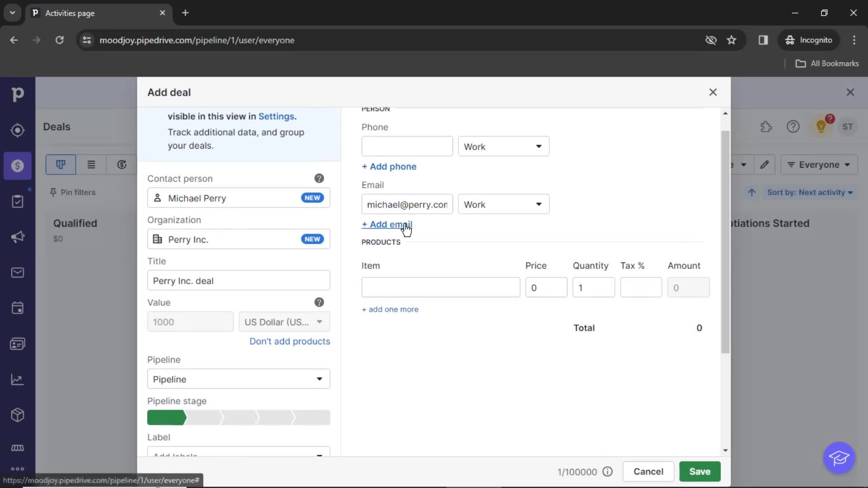Click + Add email link
Image resolution: width=868 pixels, height=488 pixels.
pos(387,225)
